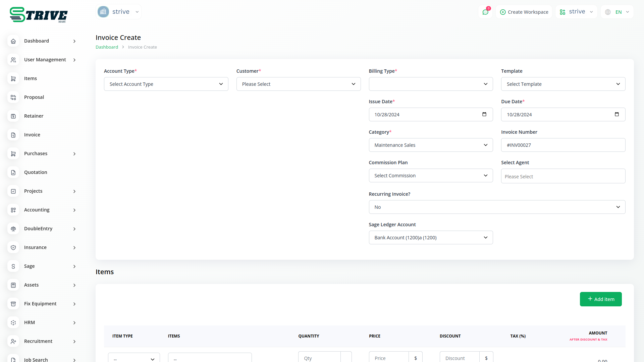644x362 pixels.
Task: Click the Add item button
Action: [600, 299]
